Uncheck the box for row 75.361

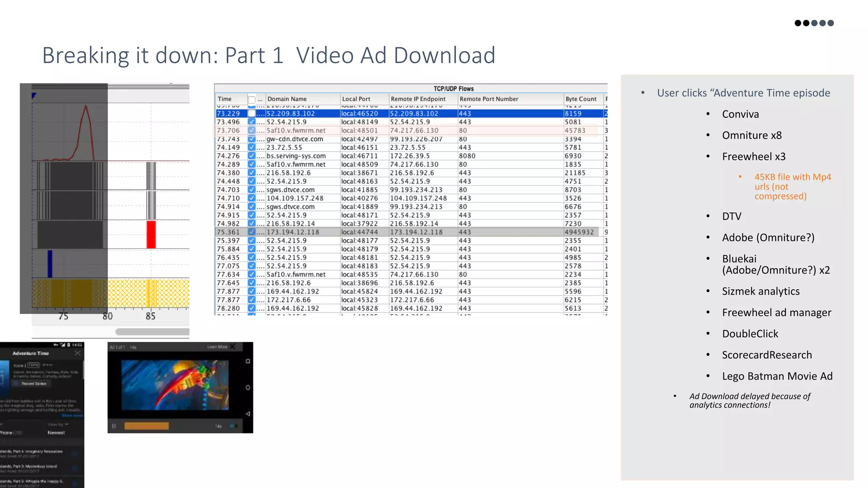pyautogui.click(x=252, y=232)
